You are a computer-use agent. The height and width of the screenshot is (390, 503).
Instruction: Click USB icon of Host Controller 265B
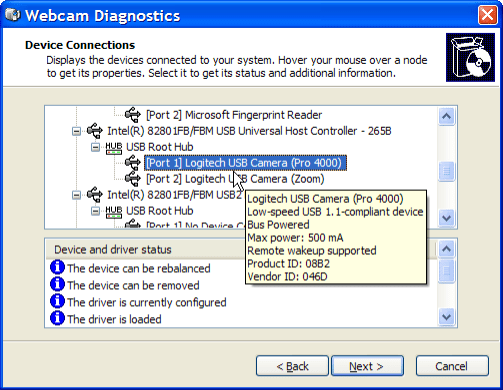click(x=95, y=131)
